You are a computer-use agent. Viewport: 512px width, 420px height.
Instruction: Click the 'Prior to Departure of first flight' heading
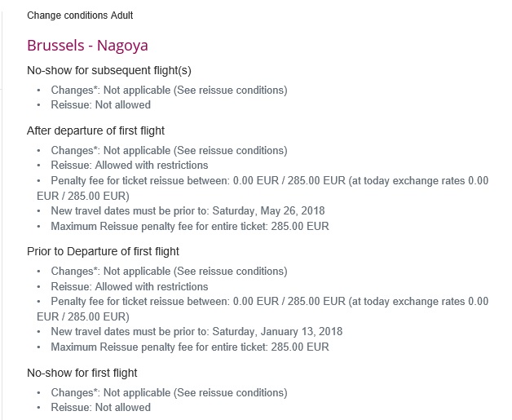click(x=104, y=251)
